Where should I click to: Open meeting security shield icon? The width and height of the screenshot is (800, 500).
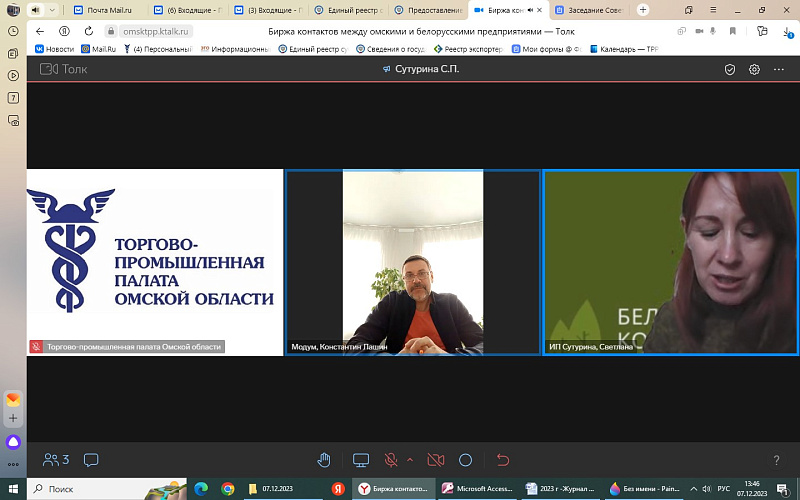tap(730, 69)
